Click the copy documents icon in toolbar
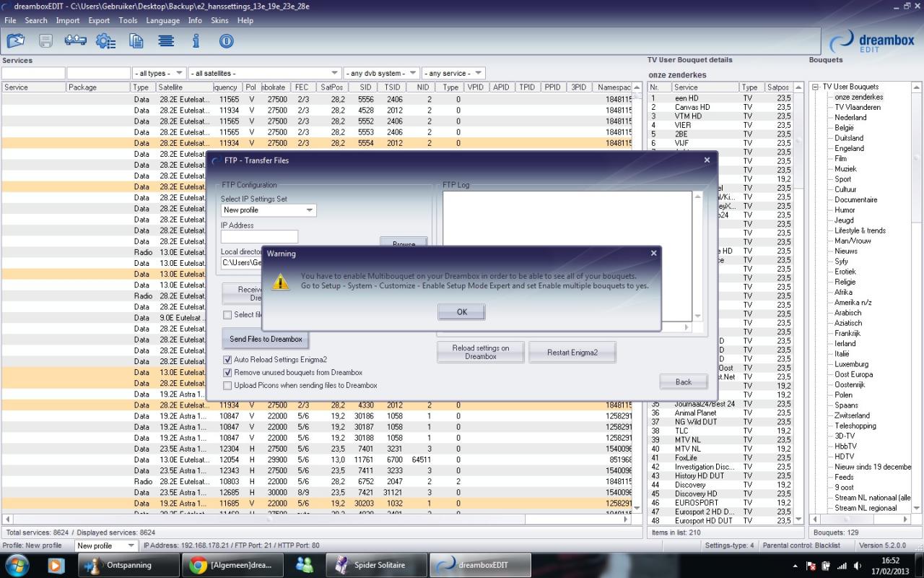Image resolution: width=924 pixels, height=578 pixels. [x=136, y=41]
